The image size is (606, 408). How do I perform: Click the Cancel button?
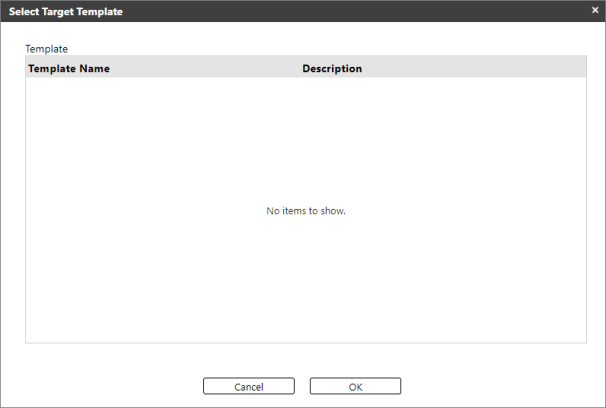point(249,386)
